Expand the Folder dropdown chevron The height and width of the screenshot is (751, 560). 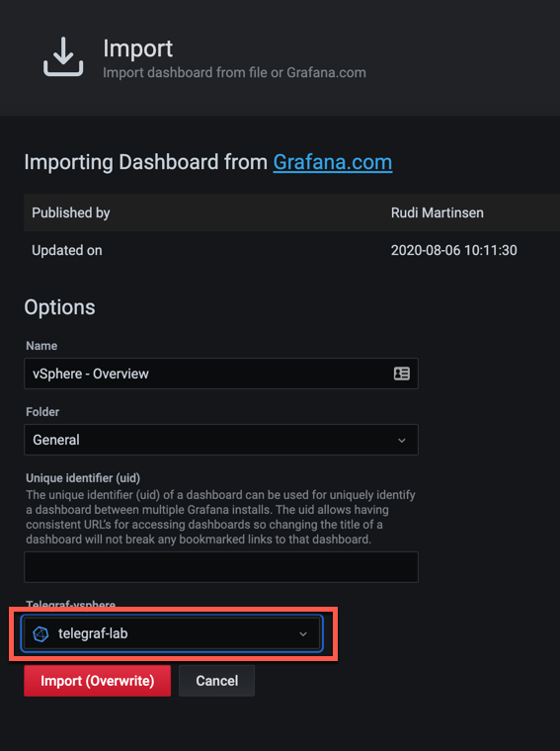(402, 440)
